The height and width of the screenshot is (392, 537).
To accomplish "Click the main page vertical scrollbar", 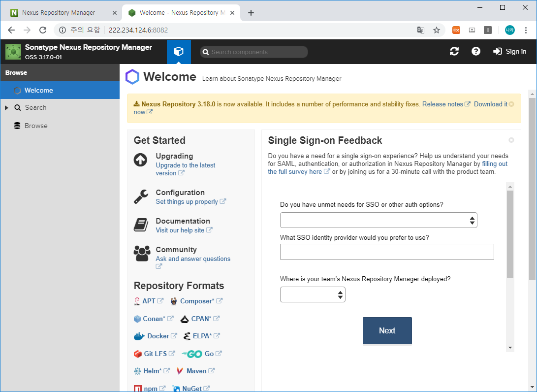I will tap(532, 189).
